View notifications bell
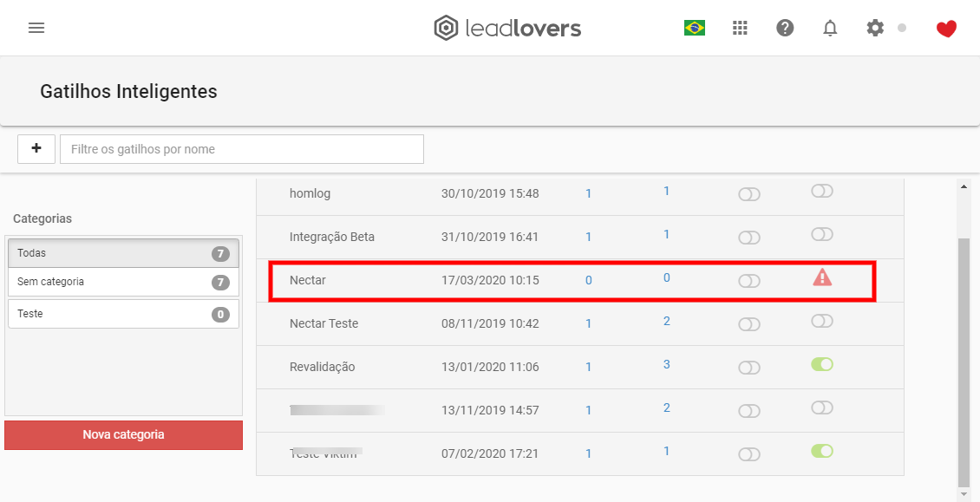The height and width of the screenshot is (502, 980). 830,28
